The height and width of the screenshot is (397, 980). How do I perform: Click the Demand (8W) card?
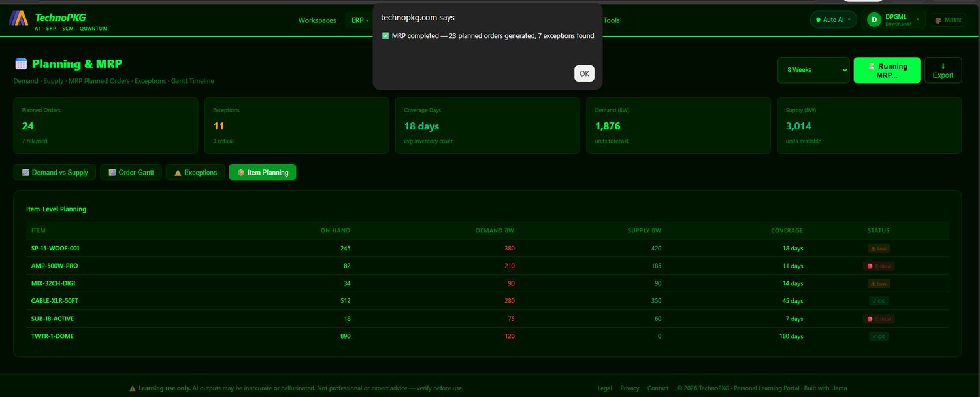pos(678,126)
